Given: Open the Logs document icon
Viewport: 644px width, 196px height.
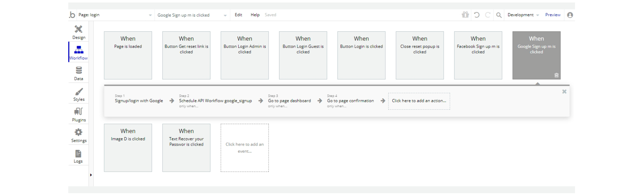Looking at the screenshot, I should click(78, 156).
